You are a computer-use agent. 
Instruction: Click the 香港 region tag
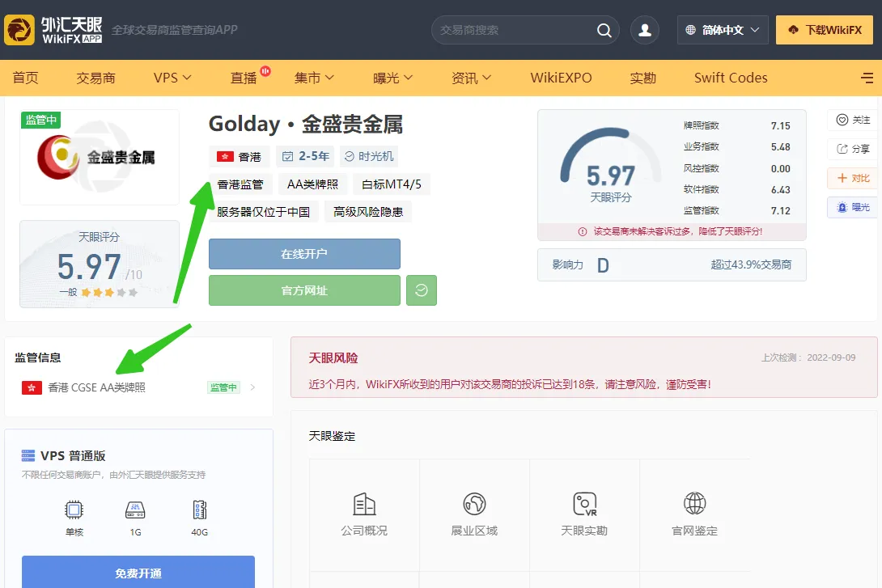(240, 156)
